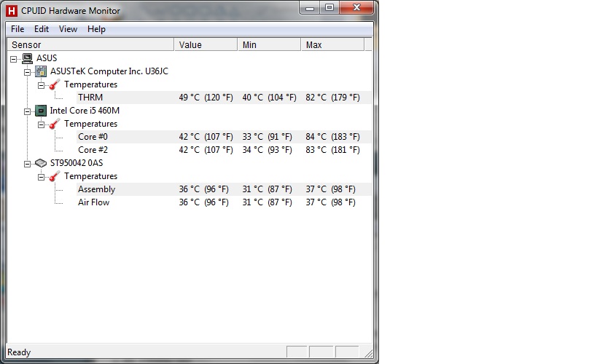Click the Ready status bar text
Viewport: 597px width, 364px height.
(19, 352)
